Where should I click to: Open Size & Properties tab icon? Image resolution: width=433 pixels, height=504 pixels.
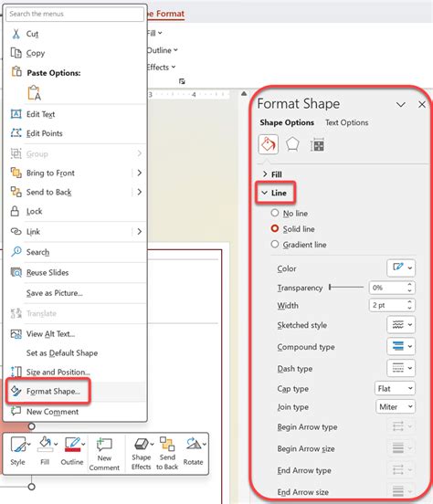click(x=318, y=144)
